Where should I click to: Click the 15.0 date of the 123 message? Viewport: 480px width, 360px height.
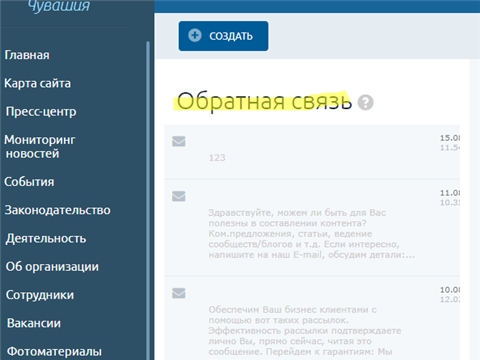point(450,138)
